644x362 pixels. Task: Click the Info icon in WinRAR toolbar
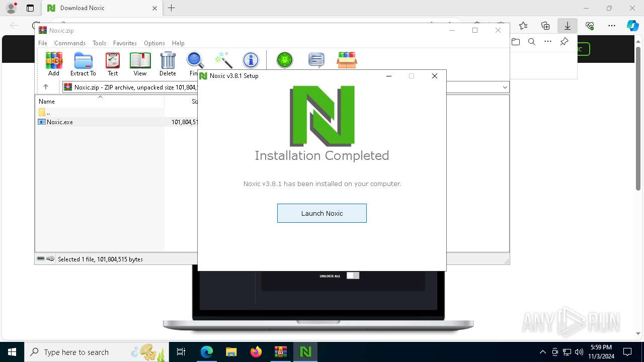251,60
